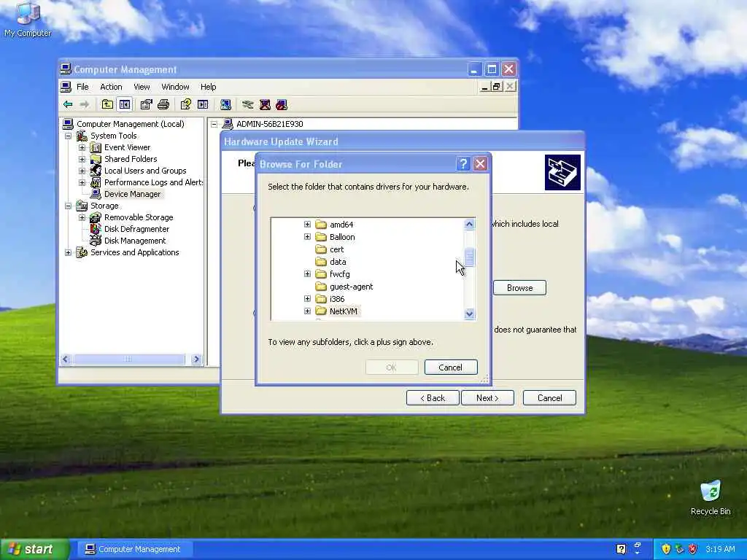Open the View menu

coord(142,87)
